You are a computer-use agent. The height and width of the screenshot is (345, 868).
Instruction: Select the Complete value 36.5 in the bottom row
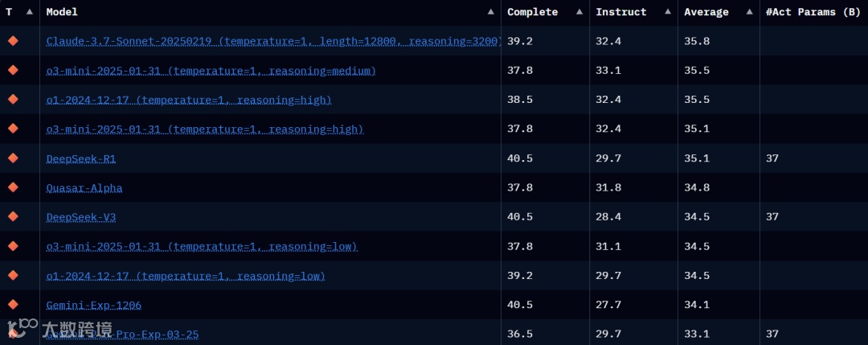(x=520, y=335)
